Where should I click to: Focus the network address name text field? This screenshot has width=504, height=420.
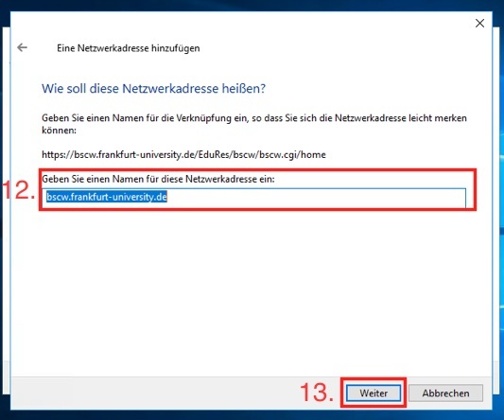coord(254,198)
